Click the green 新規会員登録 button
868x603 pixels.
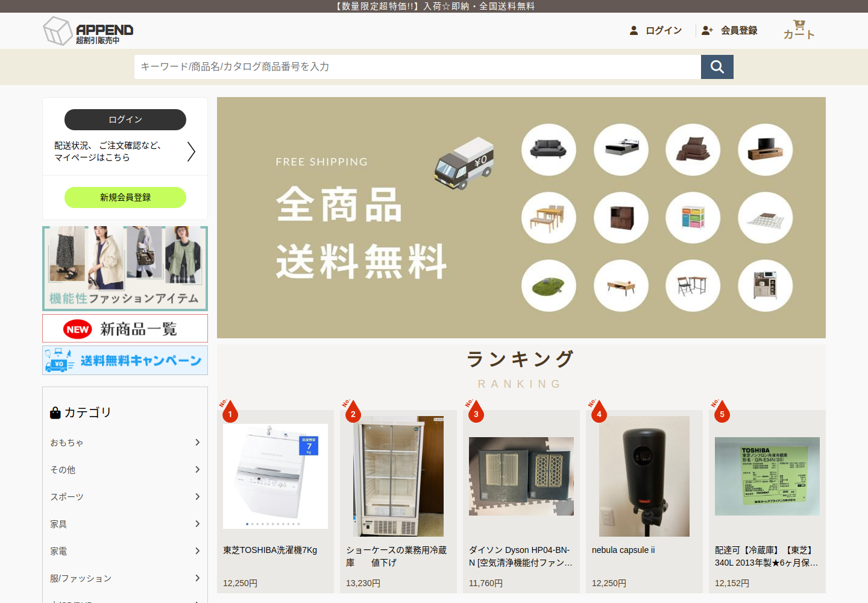pos(125,197)
